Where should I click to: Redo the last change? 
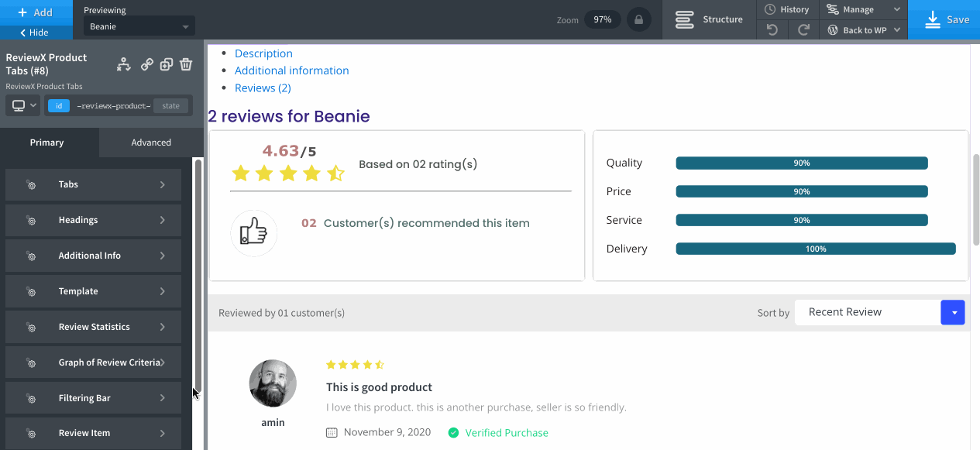tap(803, 30)
